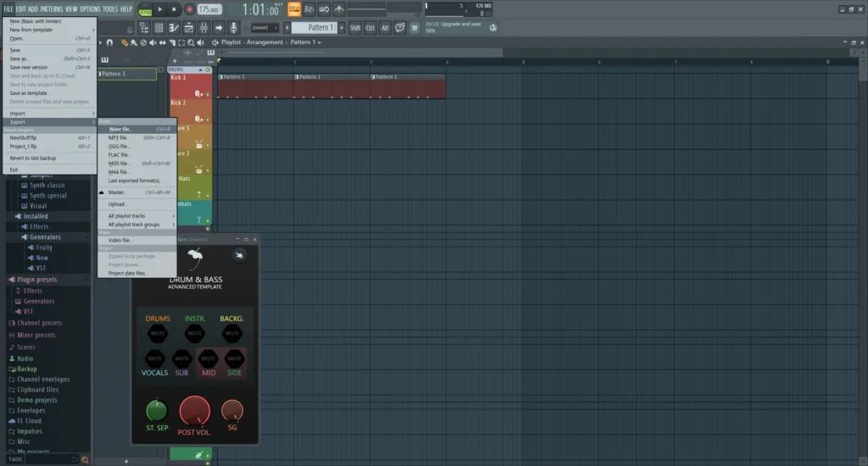The image size is (868, 466).
Task: Arm the red record button
Action: 189,9
